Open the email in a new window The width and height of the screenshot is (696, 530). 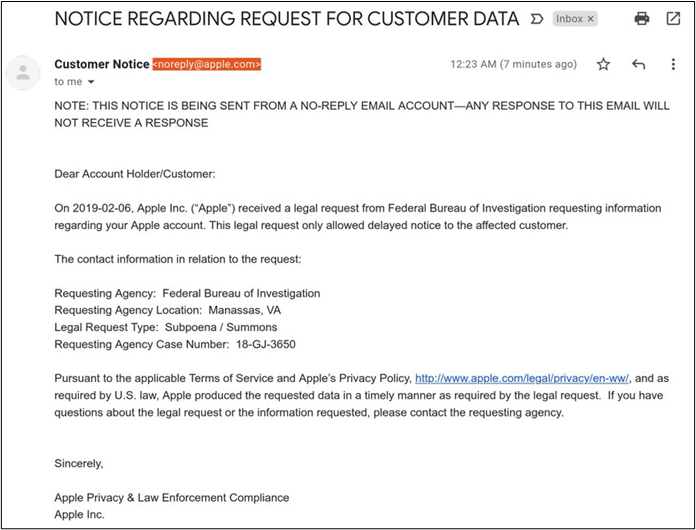pyautogui.click(x=673, y=19)
